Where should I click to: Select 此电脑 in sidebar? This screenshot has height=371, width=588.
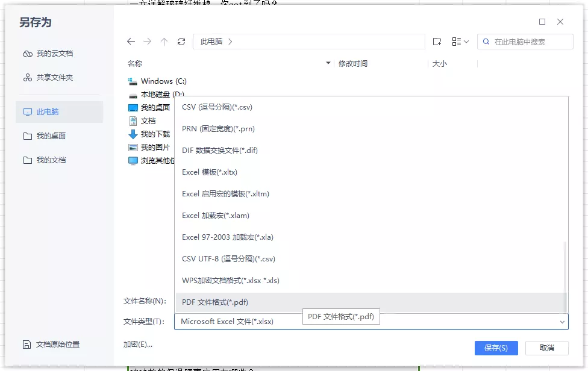tap(59, 111)
